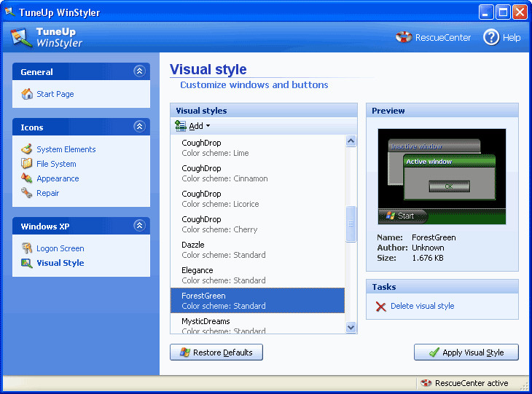Click the Apply Visual Style button
Image resolution: width=532 pixels, height=394 pixels.
click(466, 352)
